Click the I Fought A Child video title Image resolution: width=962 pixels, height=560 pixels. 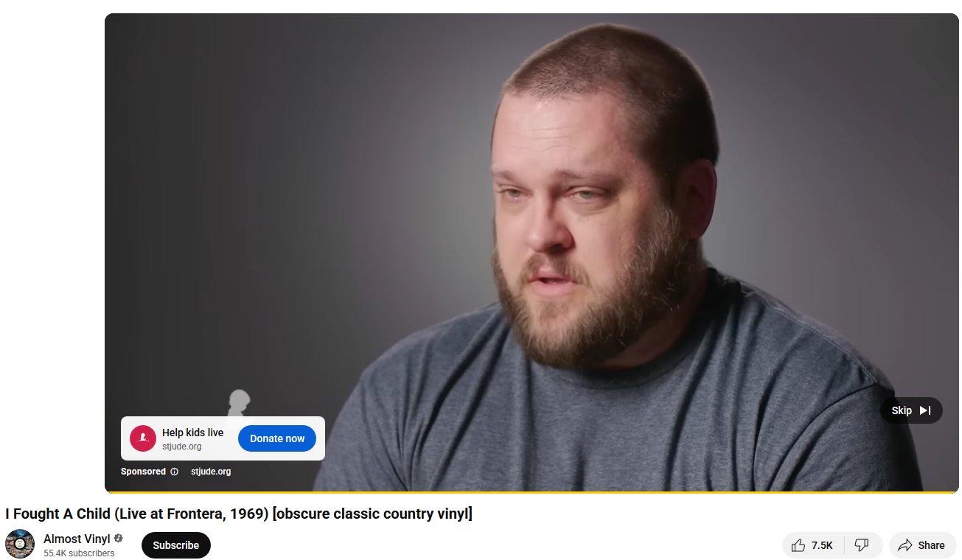click(239, 514)
